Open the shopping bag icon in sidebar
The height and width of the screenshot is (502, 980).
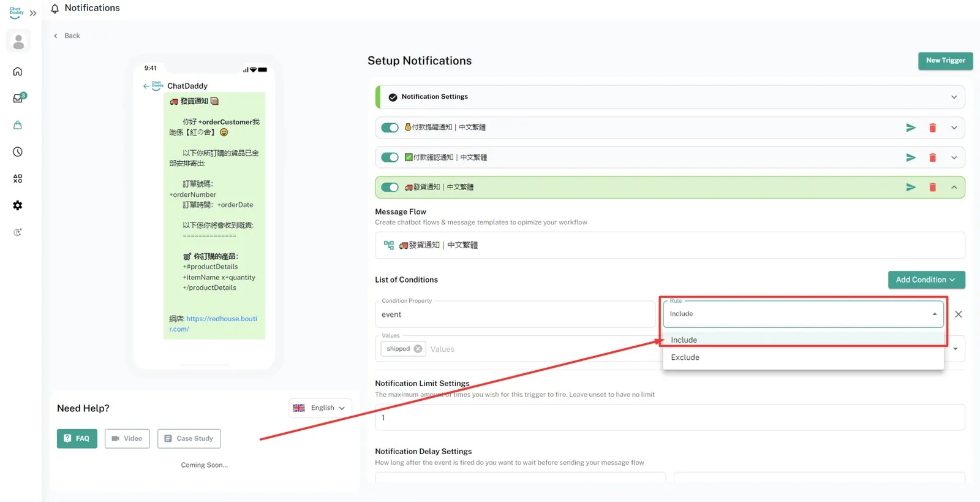18,125
